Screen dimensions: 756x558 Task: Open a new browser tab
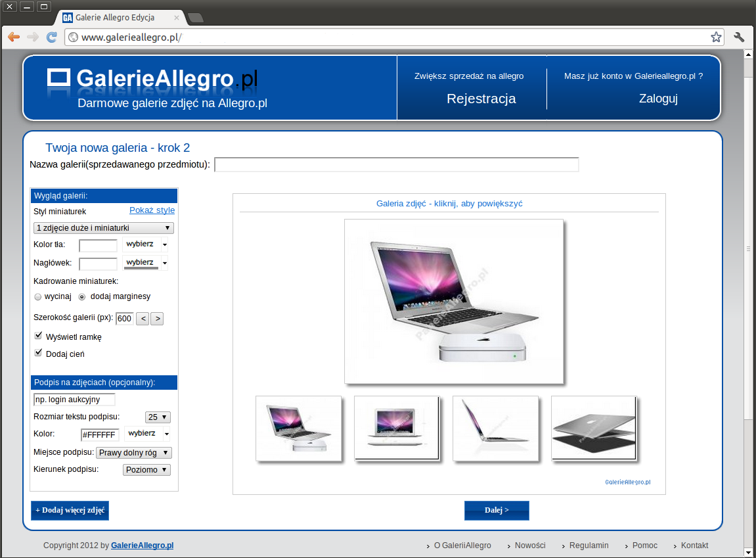click(x=195, y=18)
